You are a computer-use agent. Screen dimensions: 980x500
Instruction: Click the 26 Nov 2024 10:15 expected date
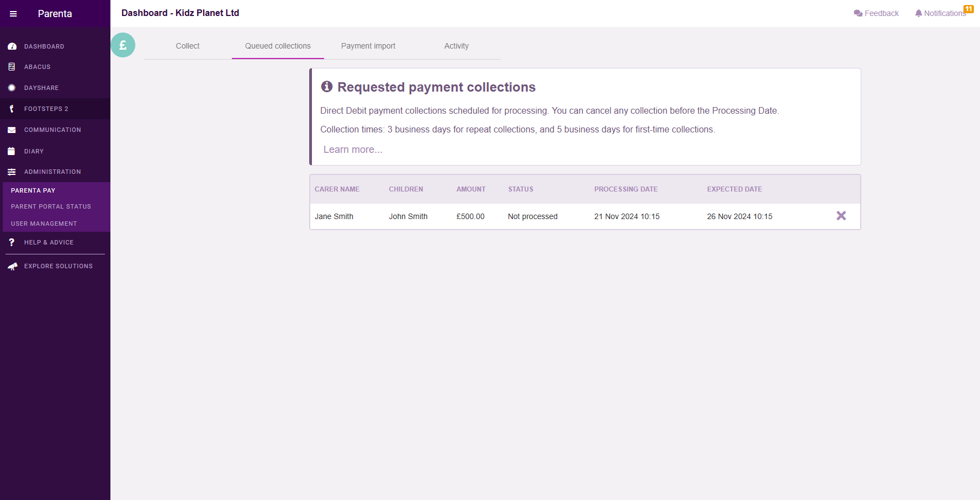click(x=740, y=216)
